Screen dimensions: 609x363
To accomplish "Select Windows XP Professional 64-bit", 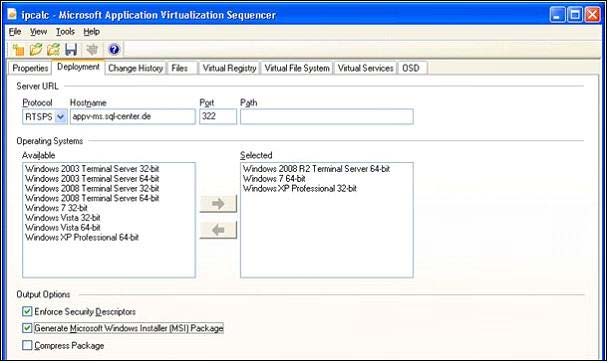I will [82, 237].
